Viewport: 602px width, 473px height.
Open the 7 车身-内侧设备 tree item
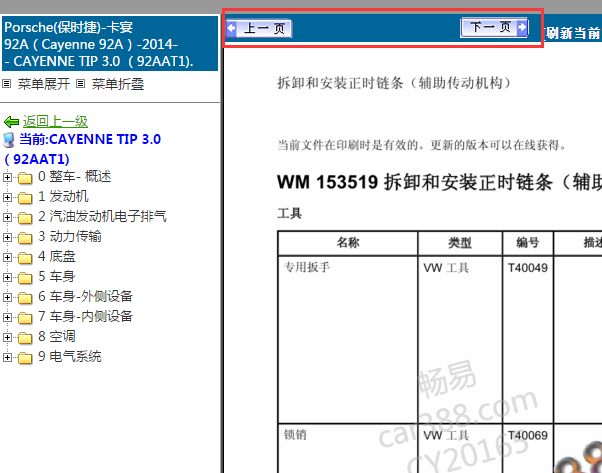tap(85, 316)
